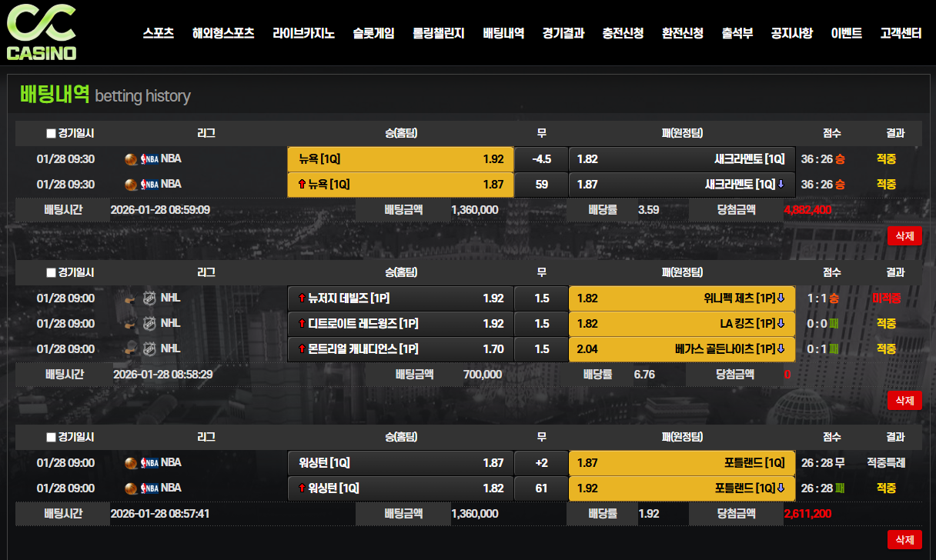Viewport: 936px width, 560px height.
Task: Click the +2 handicap cell
Action: pos(541,463)
